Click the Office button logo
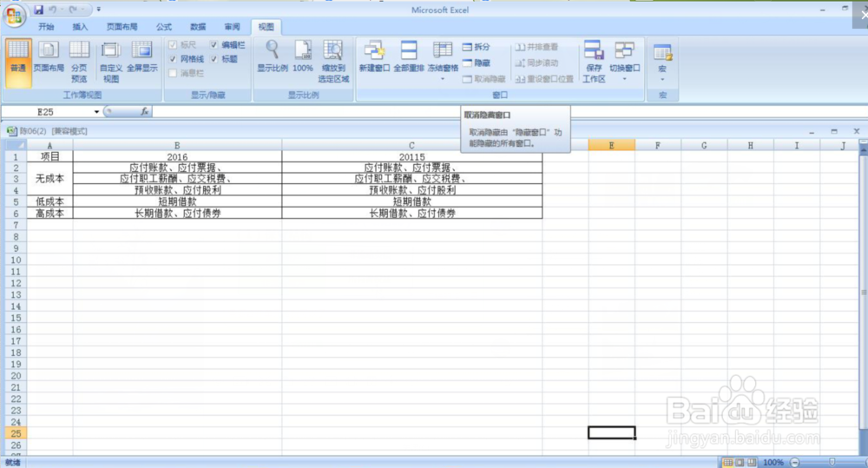This screenshot has width=868, height=468. 14,16
